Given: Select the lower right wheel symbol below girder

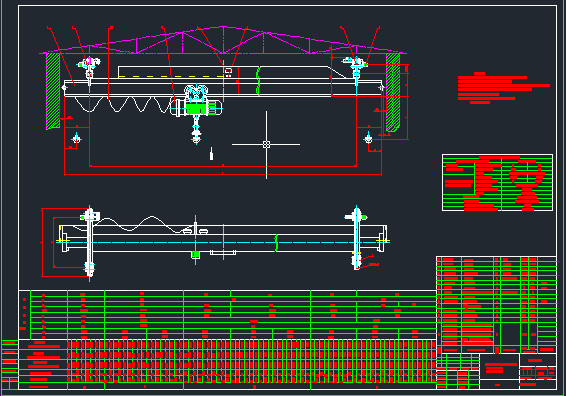Looking at the screenshot, I should 368,138.
